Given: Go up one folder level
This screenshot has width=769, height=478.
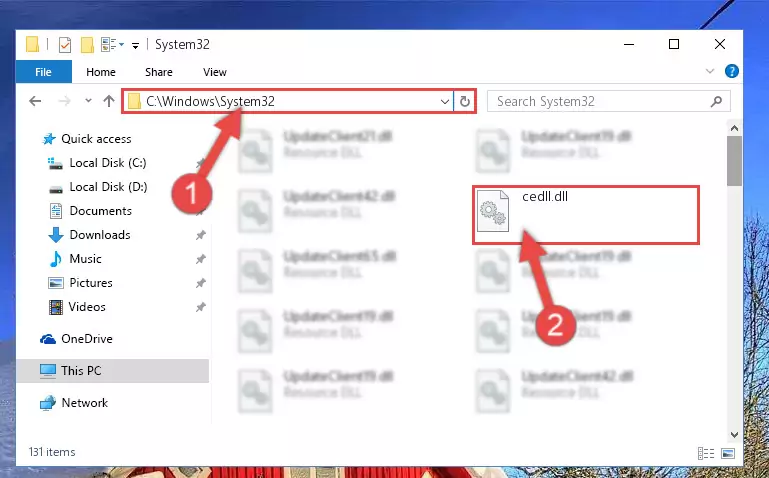Looking at the screenshot, I should (x=109, y=101).
